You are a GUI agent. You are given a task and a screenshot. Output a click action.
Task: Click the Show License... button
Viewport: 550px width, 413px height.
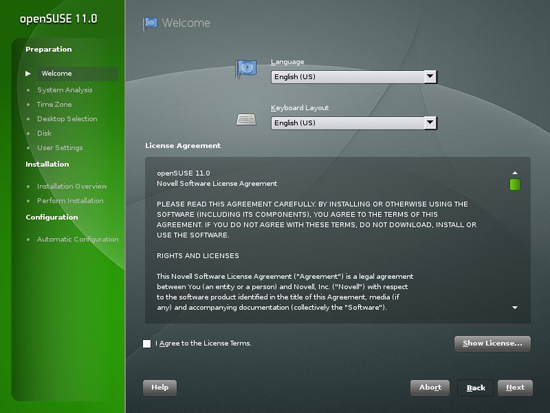click(x=492, y=344)
